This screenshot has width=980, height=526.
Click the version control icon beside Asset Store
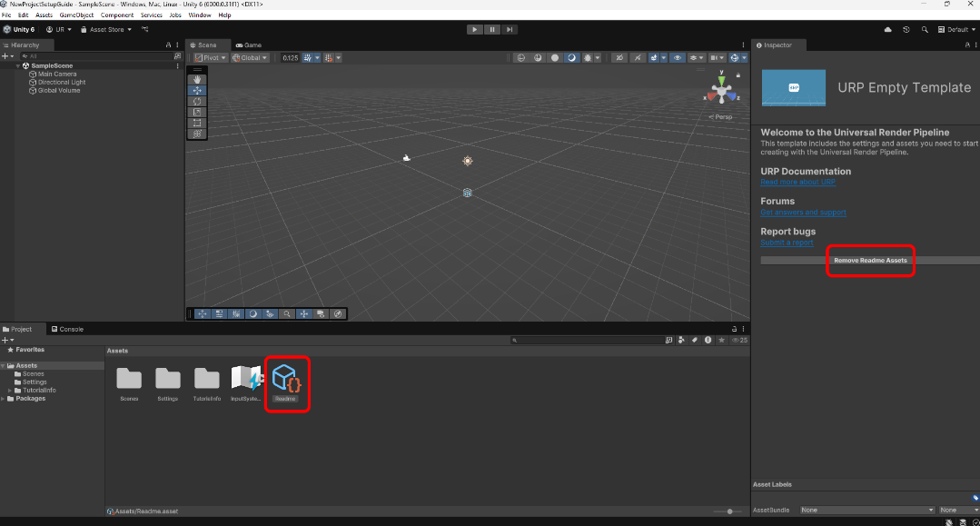click(145, 29)
